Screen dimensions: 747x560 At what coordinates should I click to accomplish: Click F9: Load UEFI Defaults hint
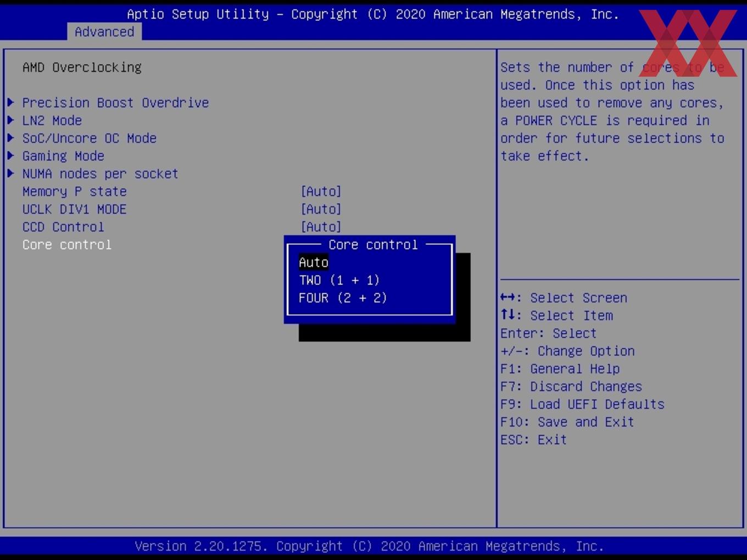(x=582, y=404)
